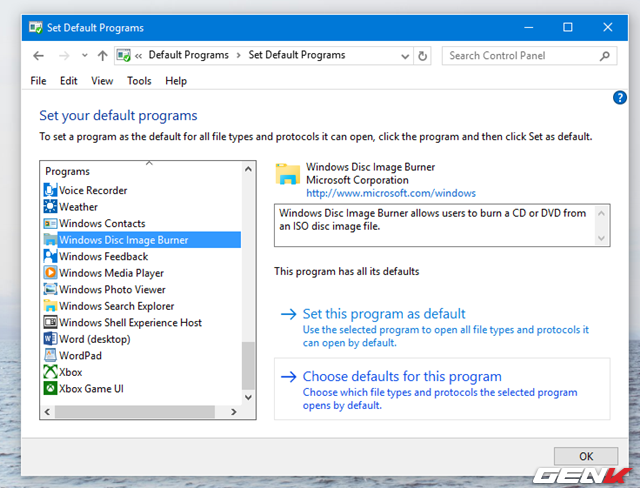Screen dimensions: 640x488
Task: Click the description box scroll up arrow
Action: pyautogui.click(x=601, y=213)
